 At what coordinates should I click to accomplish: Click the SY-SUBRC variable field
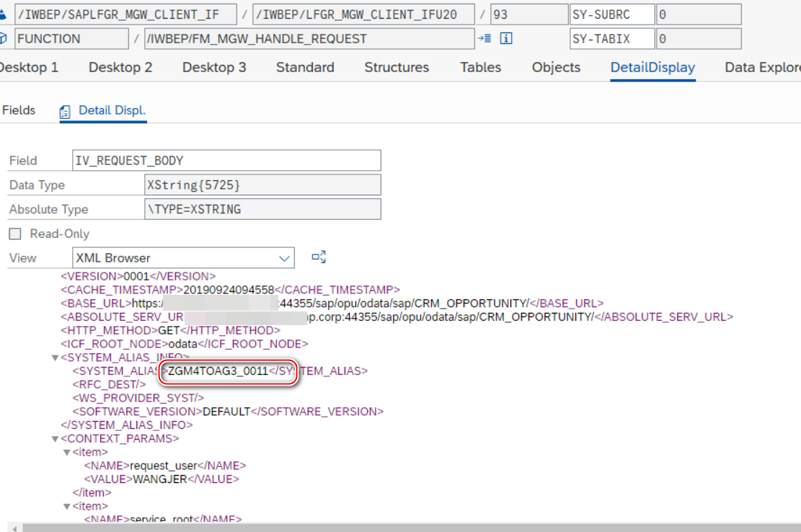[611, 14]
